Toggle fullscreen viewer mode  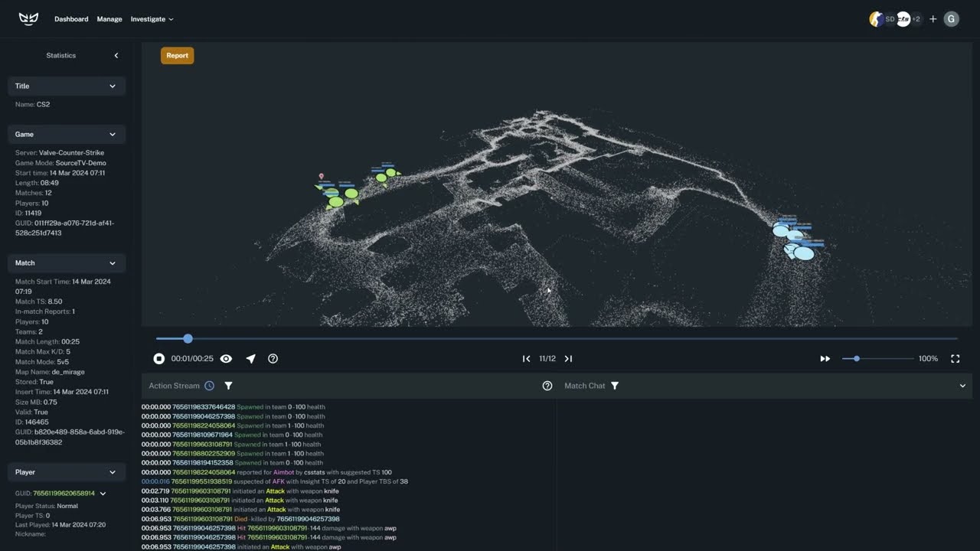955,358
